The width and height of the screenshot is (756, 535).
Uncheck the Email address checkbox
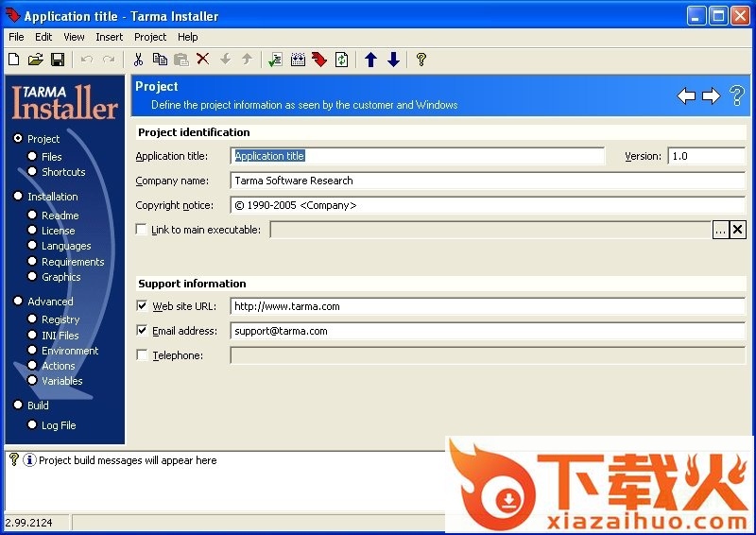142,330
